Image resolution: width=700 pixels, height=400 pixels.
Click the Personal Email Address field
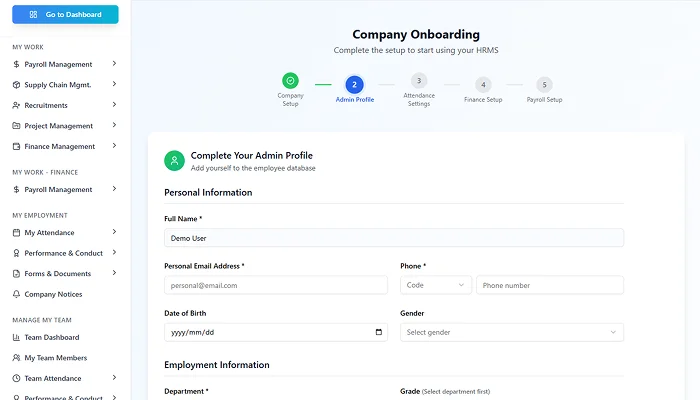click(x=275, y=285)
